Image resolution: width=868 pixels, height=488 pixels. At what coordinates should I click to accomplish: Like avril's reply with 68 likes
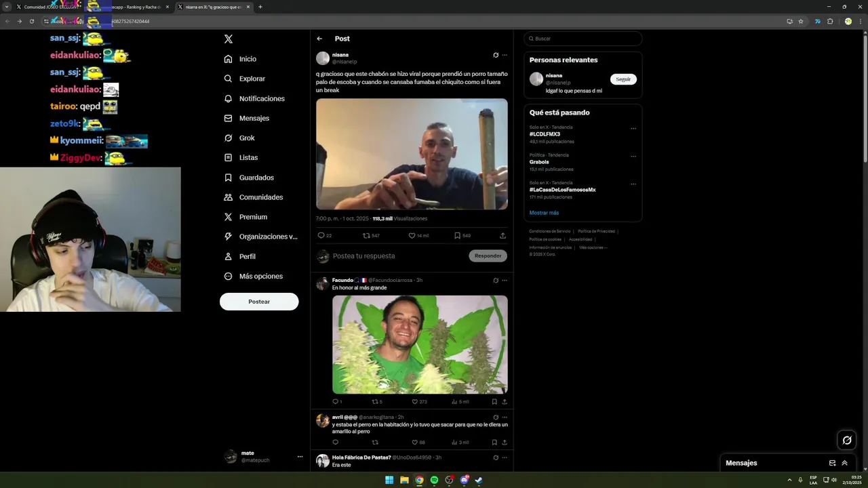415,443
